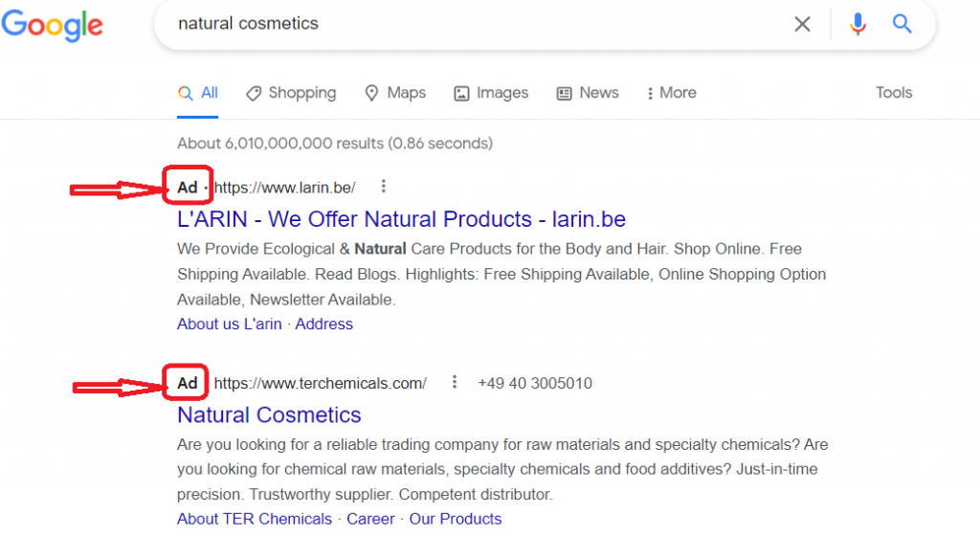Open 'L'ARIN - We Offer Natural Products' ad

point(401,219)
